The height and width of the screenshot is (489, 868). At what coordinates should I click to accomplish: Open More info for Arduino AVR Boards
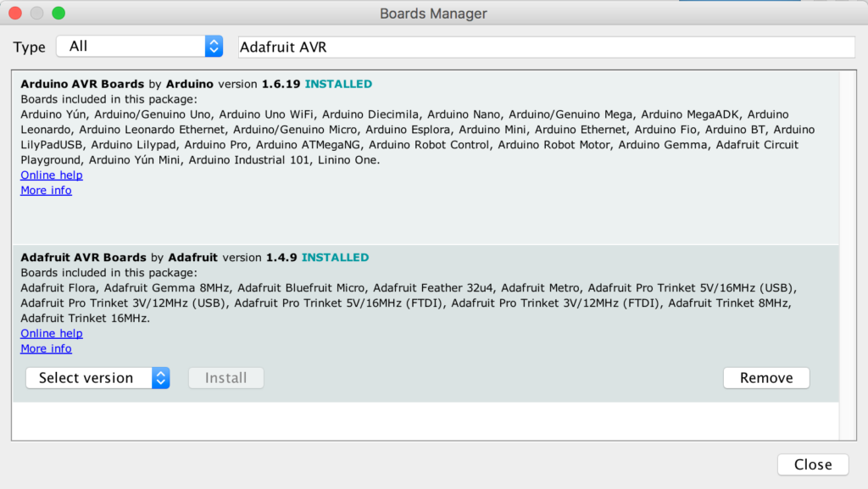point(46,190)
